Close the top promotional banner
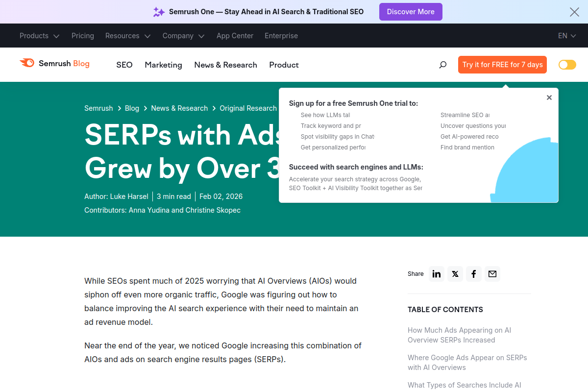Image resolution: width=588 pixels, height=392 pixels. pyautogui.click(x=574, y=12)
